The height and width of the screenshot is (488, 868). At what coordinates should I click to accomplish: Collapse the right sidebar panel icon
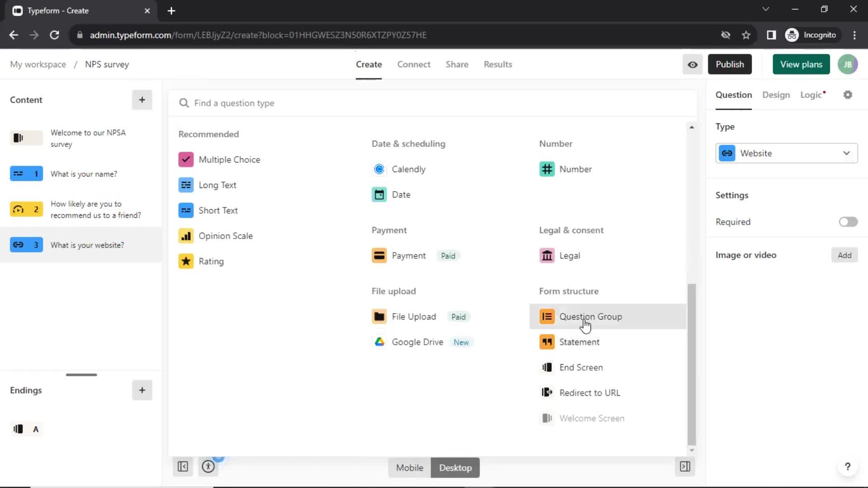coord(685,467)
